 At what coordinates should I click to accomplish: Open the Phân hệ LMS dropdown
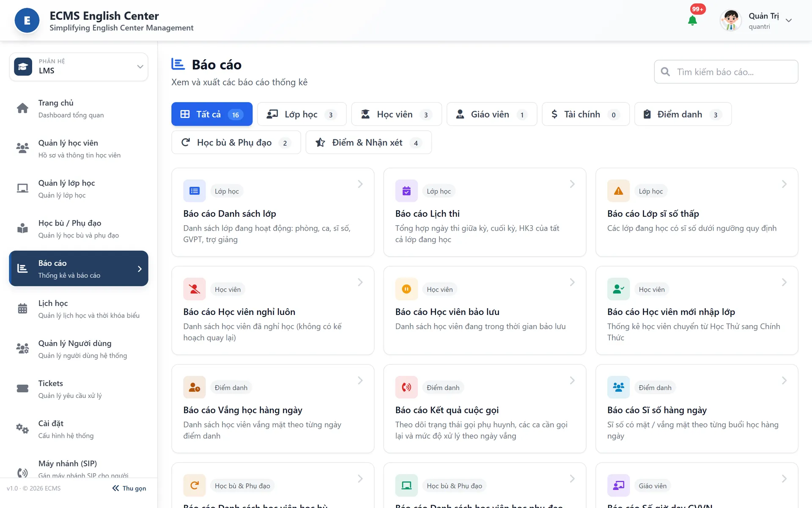pyautogui.click(x=79, y=67)
